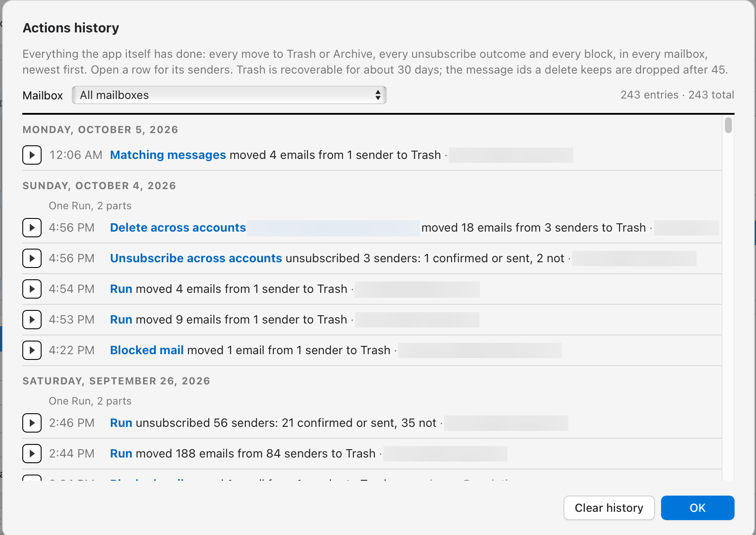Click the Saturday, September 26, 2026 header
Image resolution: width=756 pixels, height=535 pixels.
click(x=116, y=381)
